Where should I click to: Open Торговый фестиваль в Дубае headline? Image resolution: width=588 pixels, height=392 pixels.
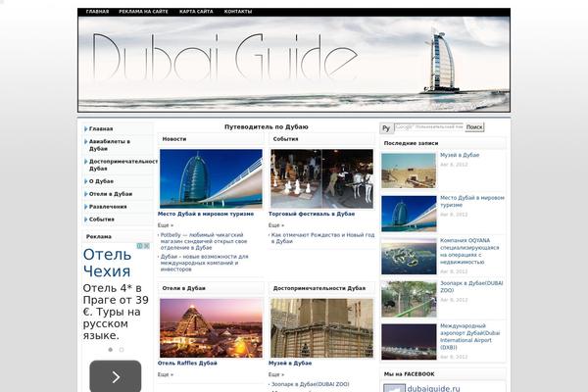[312, 214]
